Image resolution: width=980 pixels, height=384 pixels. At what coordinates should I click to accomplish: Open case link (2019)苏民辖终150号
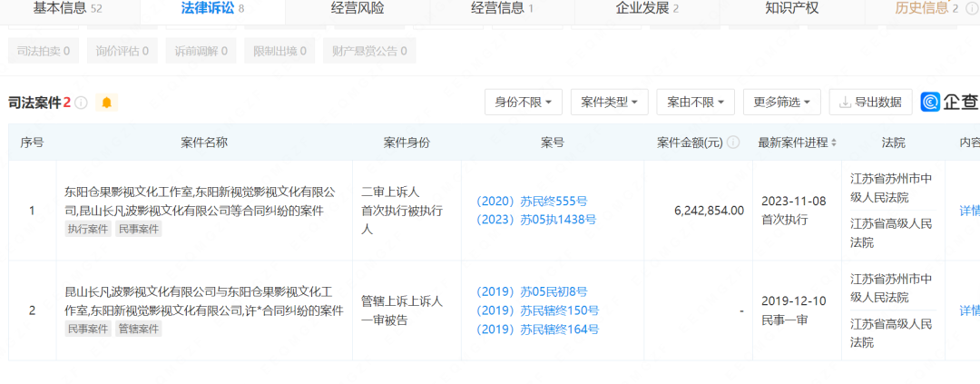tap(537, 310)
